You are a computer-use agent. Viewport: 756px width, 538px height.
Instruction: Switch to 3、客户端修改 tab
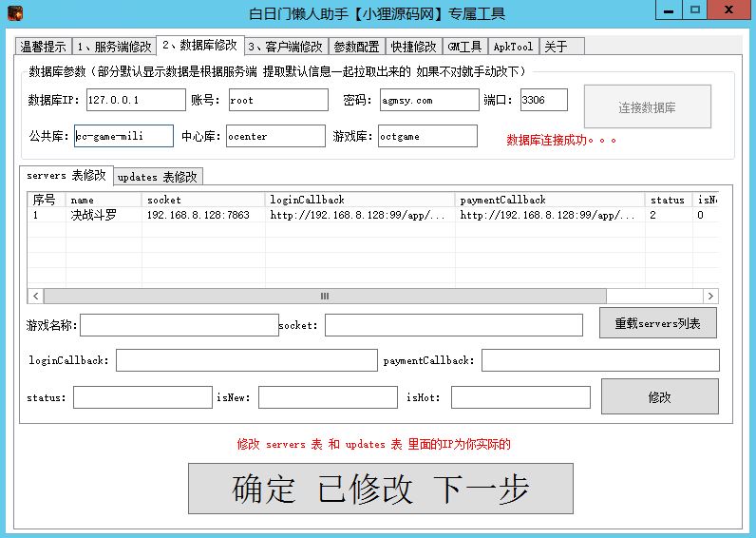pyautogui.click(x=285, y=47)
